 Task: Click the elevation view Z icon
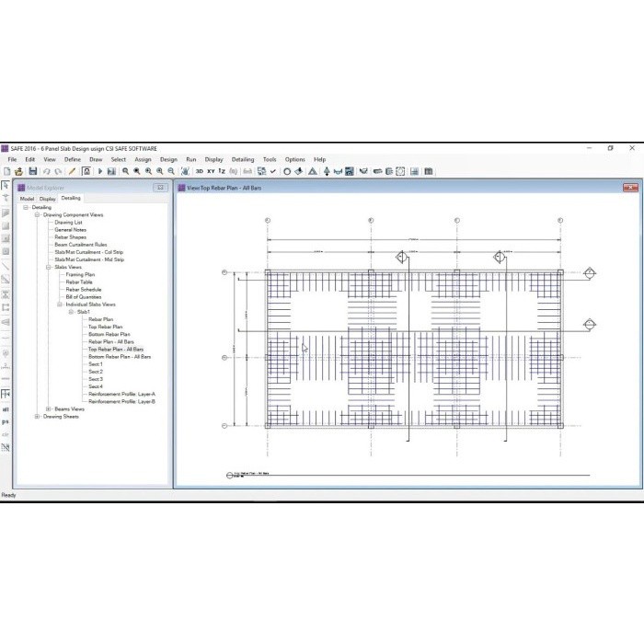(x=222, y=171)
